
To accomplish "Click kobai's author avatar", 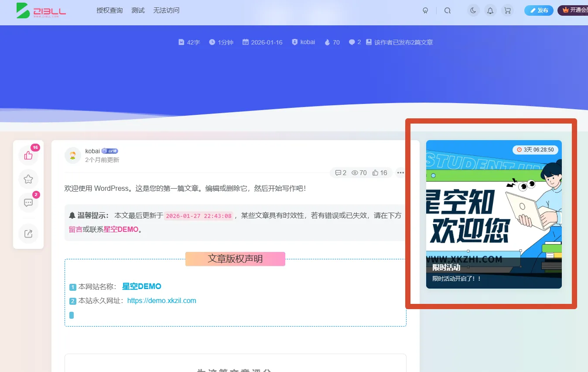I will [73, 155].
